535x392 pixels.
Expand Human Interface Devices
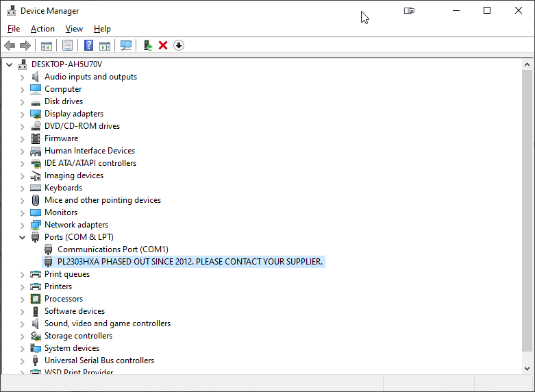[x=22, y=151]
